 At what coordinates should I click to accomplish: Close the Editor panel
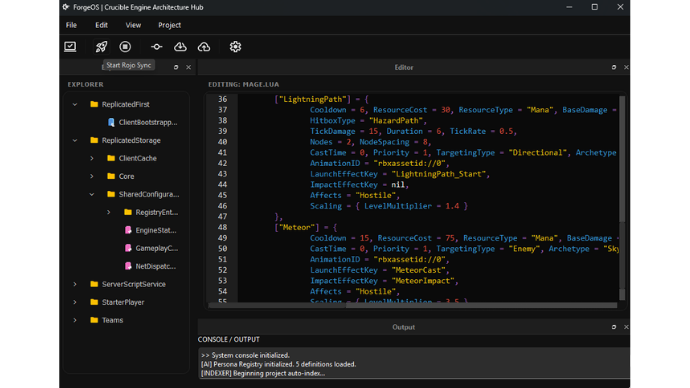coord(626,67)
